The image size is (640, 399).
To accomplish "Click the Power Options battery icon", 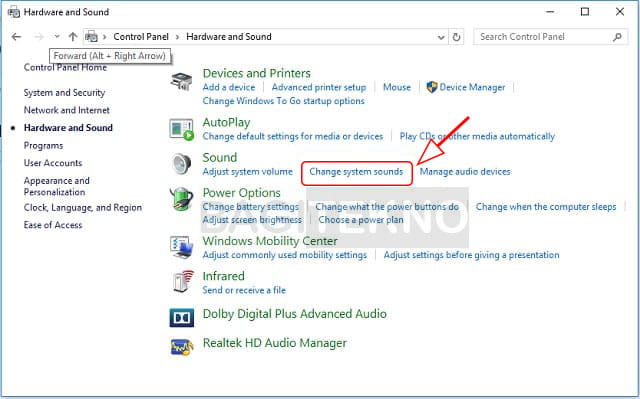I will [x=181, y=199].
